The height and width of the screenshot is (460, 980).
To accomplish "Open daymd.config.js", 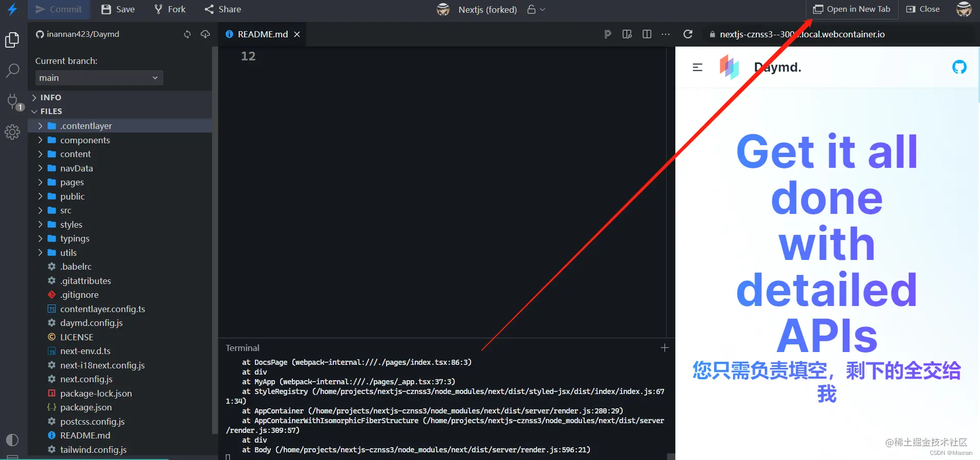I will click(x=120, y=323).
